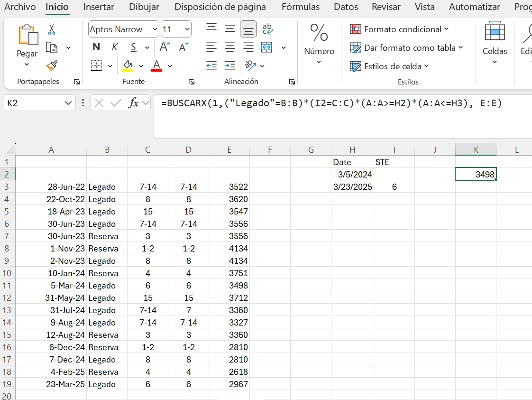Click the Wrap Text icon

(267, 29)
